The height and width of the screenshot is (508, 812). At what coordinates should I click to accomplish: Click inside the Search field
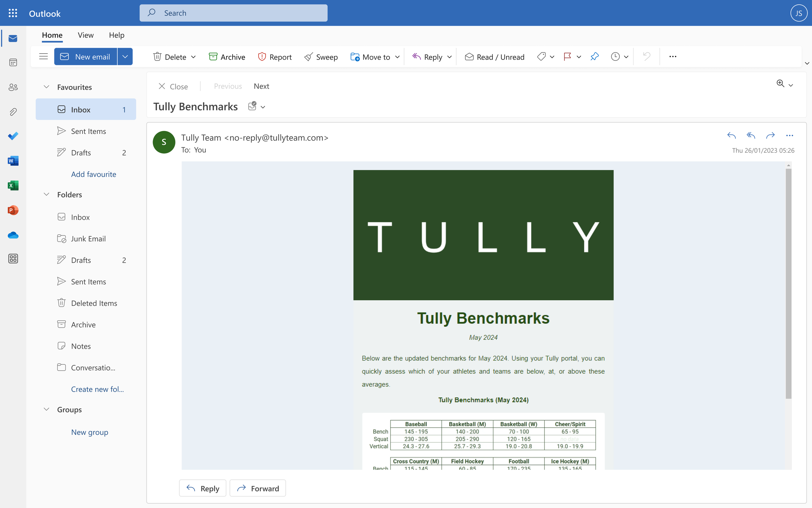(x=233, y=13)
